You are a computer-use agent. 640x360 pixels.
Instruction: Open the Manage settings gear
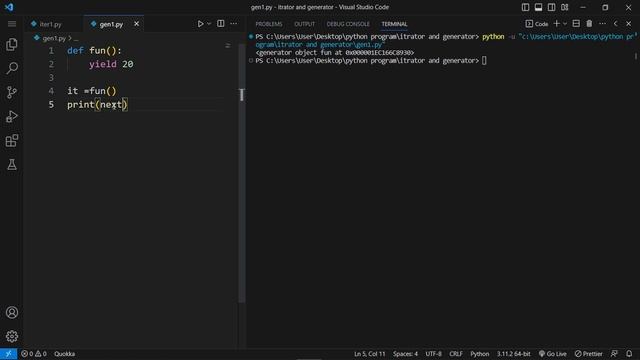[x=12, y=336]
